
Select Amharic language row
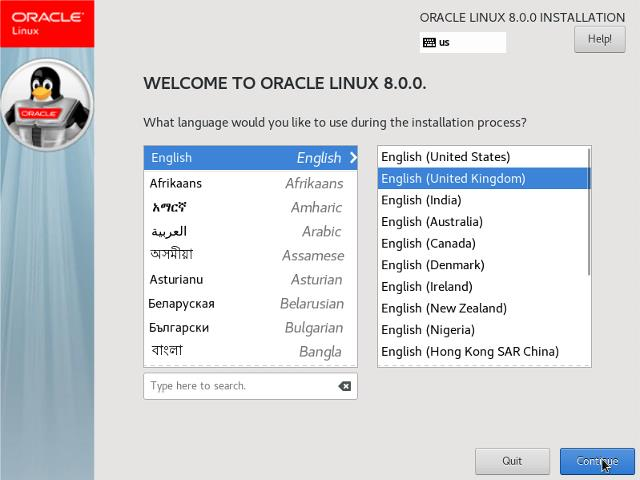pos(251,207)
